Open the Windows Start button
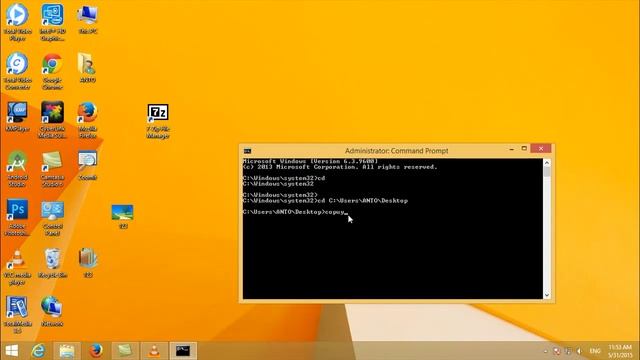Image resolution: width=640 pixels, height=360 pixels. coord(12,351)
